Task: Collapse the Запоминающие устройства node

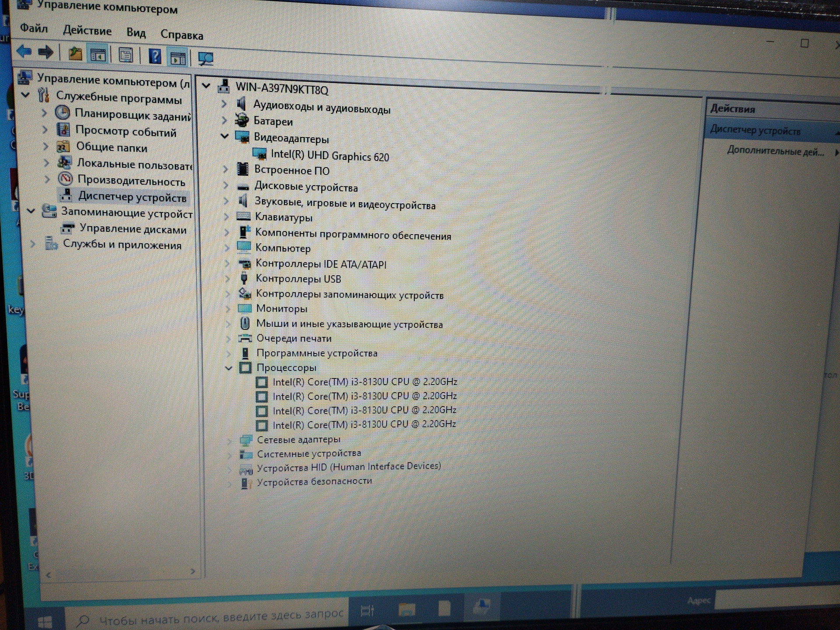Action: (31, 210)
